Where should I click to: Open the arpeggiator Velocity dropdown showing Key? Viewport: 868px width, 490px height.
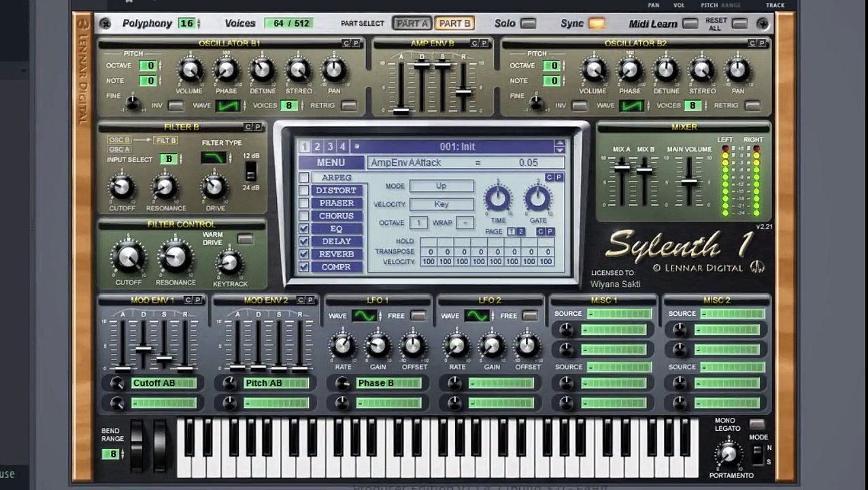[441, 204]
